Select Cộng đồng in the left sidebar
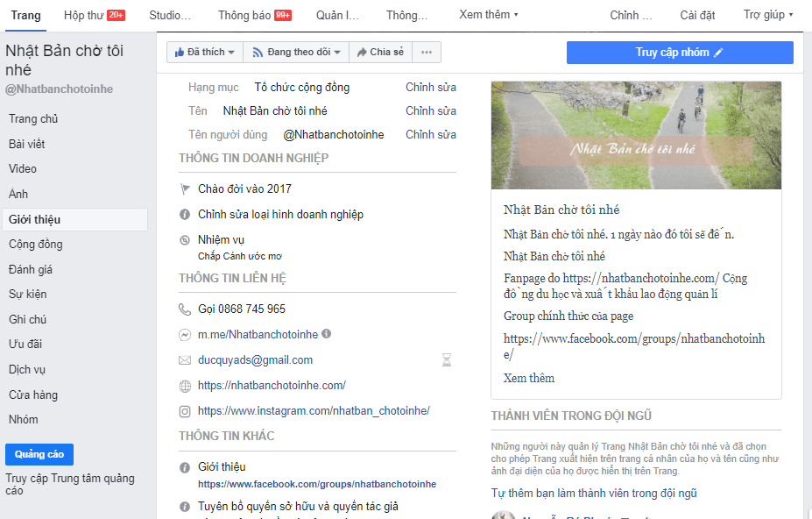The height and width of the screenshot is (519, 812). pos(36,245)
